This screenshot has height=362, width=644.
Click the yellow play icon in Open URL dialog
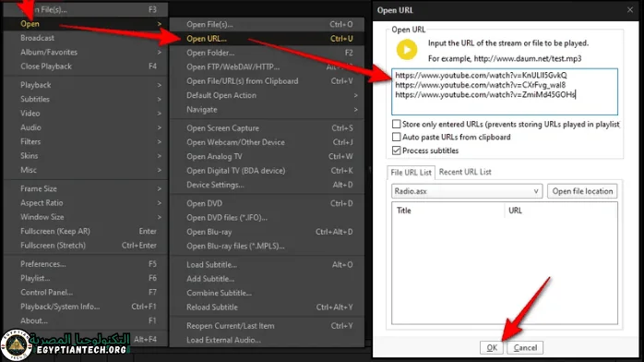coord(407,50)
